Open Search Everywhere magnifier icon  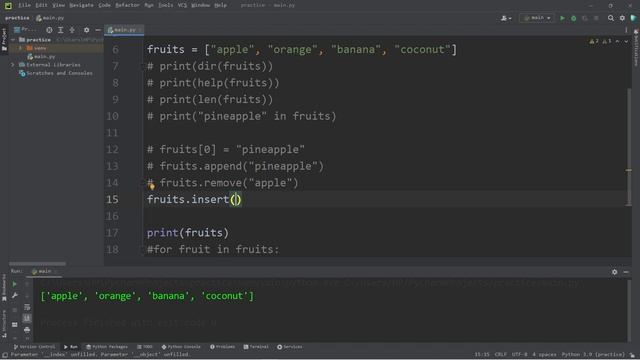coord(611,18)
